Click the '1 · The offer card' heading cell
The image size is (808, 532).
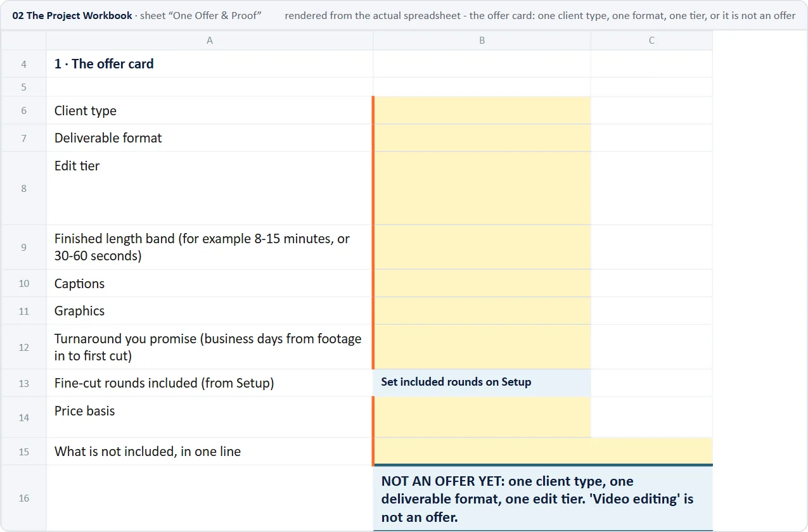pyautogui.click(x=210, y=64)
